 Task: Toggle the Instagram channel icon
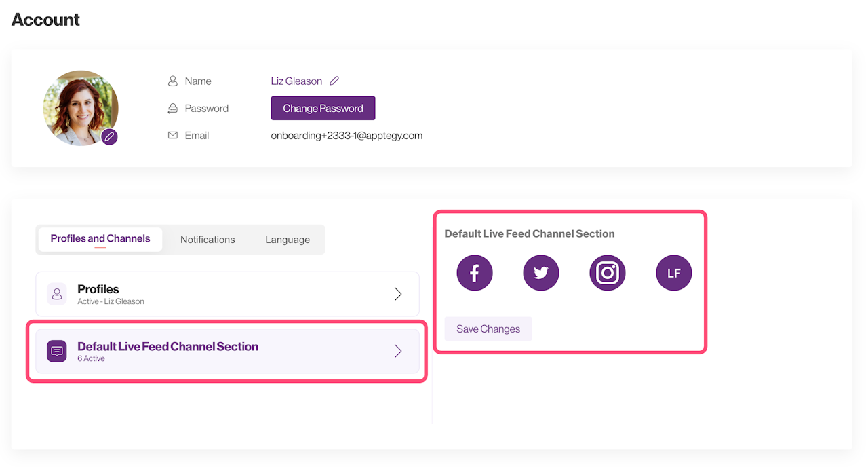(x=608, y=273)
